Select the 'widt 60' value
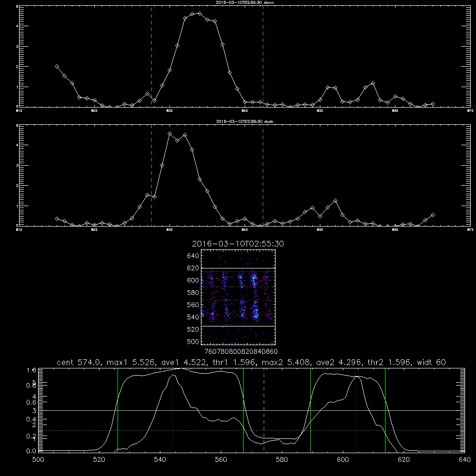This screenshot has height=476, width=476. click(x=431, y=362)
